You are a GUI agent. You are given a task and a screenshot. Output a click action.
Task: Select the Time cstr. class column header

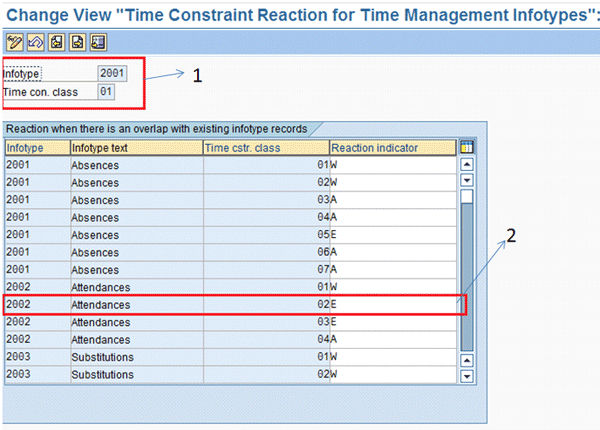point(266,148)
